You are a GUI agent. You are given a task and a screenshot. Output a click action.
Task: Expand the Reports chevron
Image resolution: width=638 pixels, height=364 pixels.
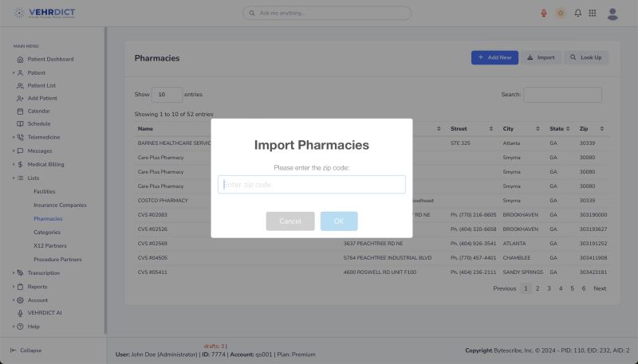click(14, 287)
